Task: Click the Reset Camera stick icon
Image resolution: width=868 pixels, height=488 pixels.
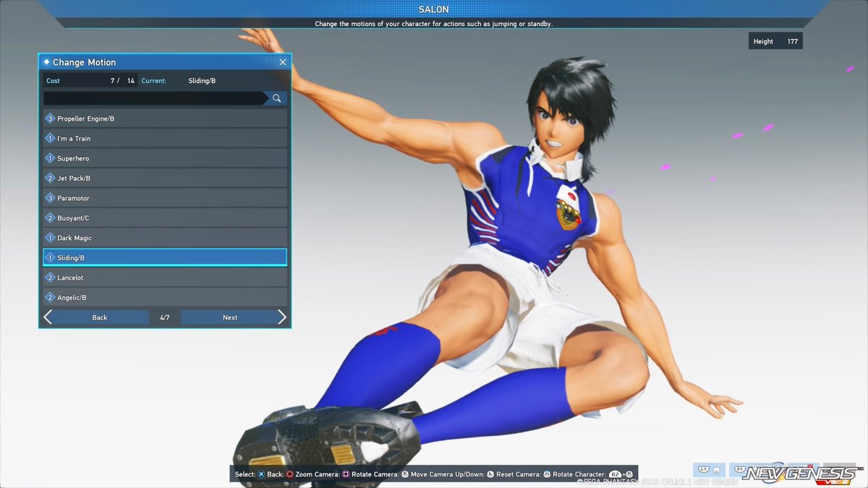Action: (x=547, y=474)
